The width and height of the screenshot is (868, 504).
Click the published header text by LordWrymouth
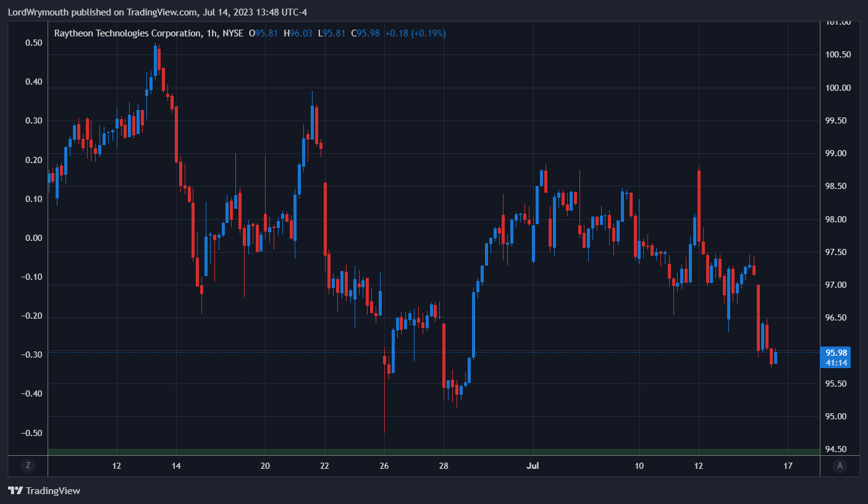click(x=158, y=12)
